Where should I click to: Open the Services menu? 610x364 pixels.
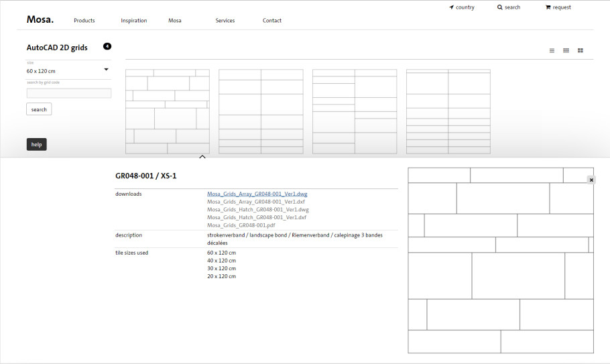225,21
